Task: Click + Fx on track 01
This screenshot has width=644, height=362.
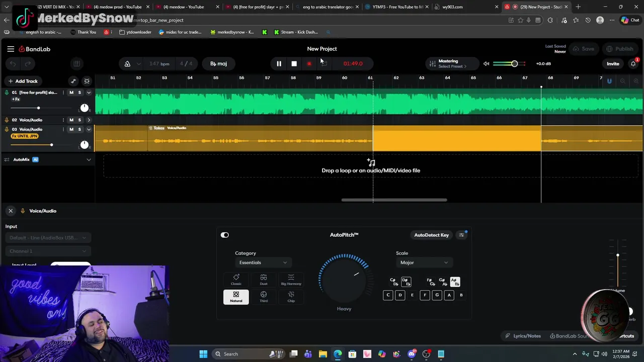Action: click(x=16, y=100)
